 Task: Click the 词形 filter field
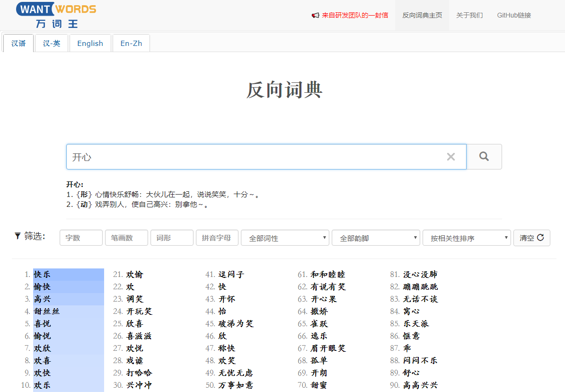[x=172, y=238]
